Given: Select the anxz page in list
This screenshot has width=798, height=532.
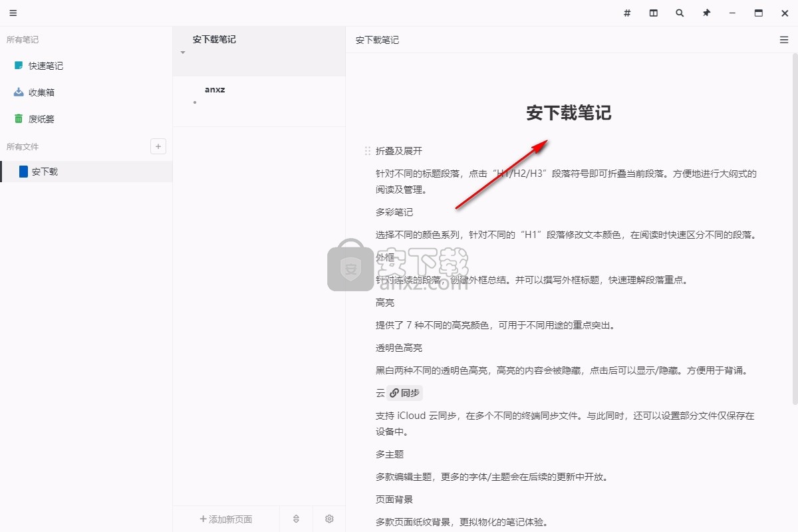Looking at the screenshot, I should [259, 101].
